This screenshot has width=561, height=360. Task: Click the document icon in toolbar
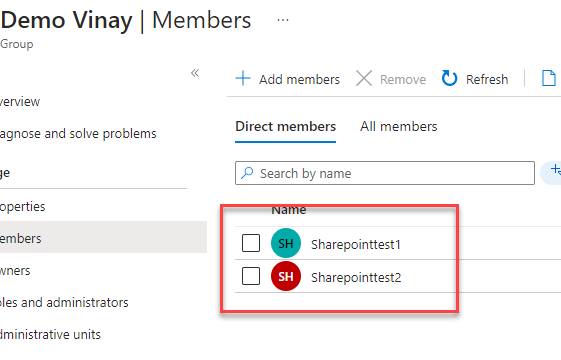549,78
